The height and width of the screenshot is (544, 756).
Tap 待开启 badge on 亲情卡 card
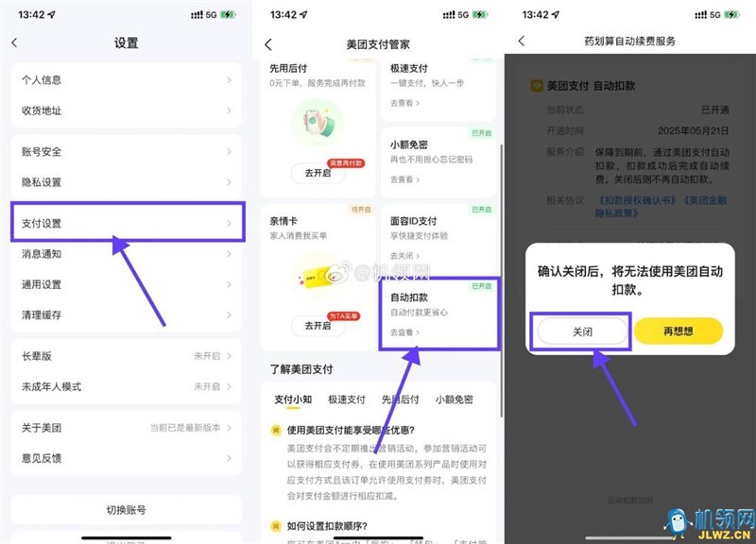[x=361, y=210]
